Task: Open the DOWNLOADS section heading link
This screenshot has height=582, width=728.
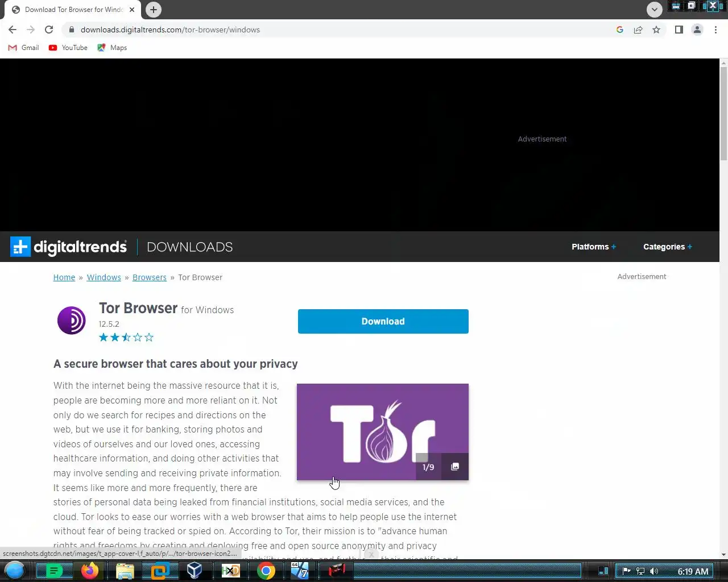Action: tap(189, 247)
